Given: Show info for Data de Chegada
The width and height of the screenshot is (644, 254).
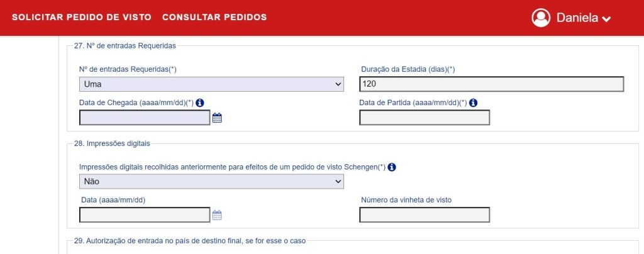Looking at the screenshot, I should point(200,102).
